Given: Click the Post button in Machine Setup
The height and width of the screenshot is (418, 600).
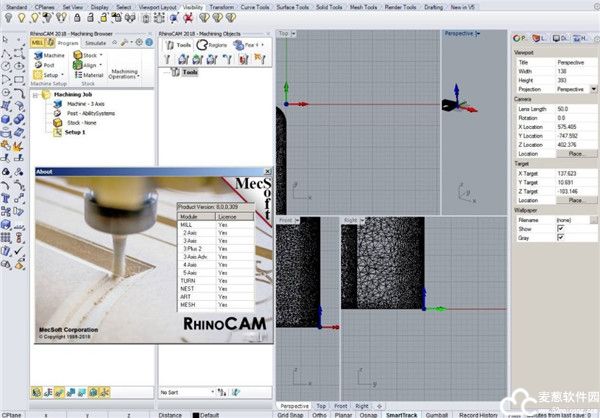Looking at the screenshot, I should [44, 65].
